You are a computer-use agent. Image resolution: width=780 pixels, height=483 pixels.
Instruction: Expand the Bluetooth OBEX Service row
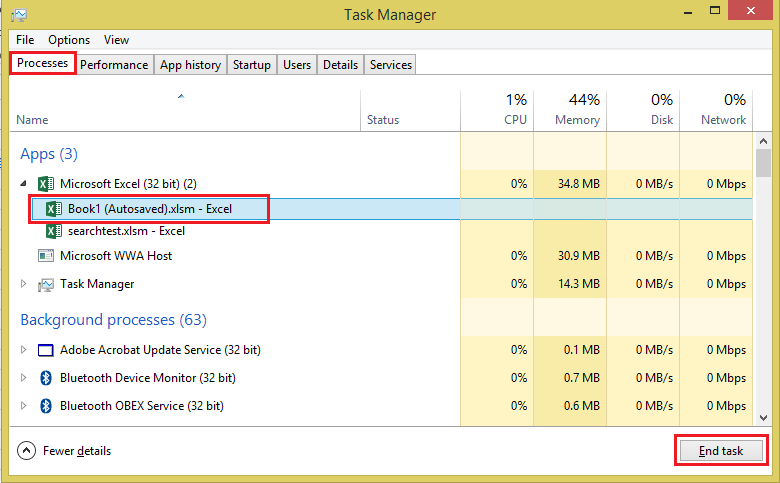pos(23,405)
